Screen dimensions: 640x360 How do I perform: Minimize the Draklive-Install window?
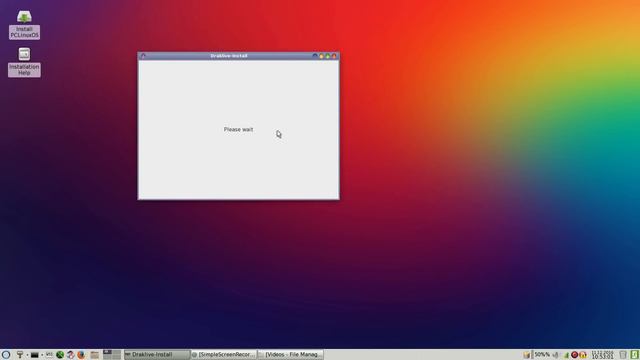pyautogui.click(x=321, y=56)
